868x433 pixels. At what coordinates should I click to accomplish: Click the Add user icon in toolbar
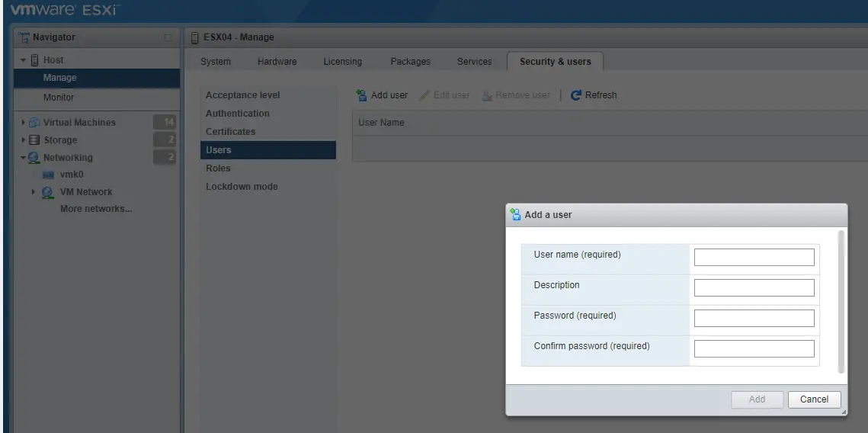(x=362, y=95)
